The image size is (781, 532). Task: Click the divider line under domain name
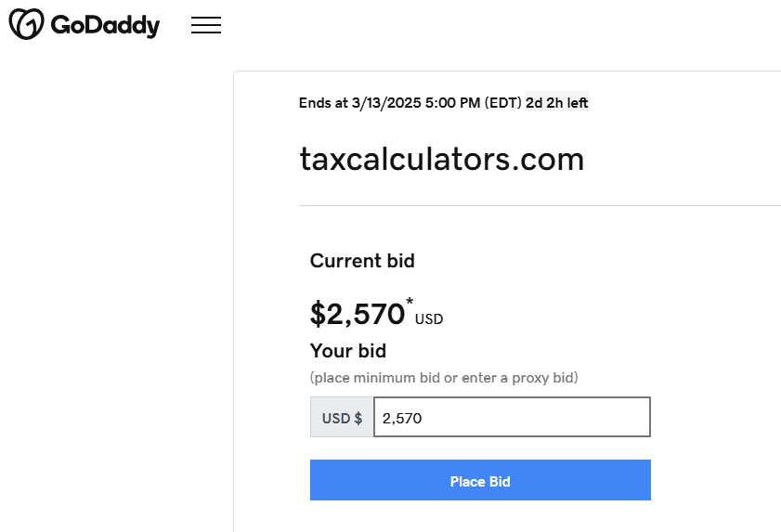click(540, 205)
